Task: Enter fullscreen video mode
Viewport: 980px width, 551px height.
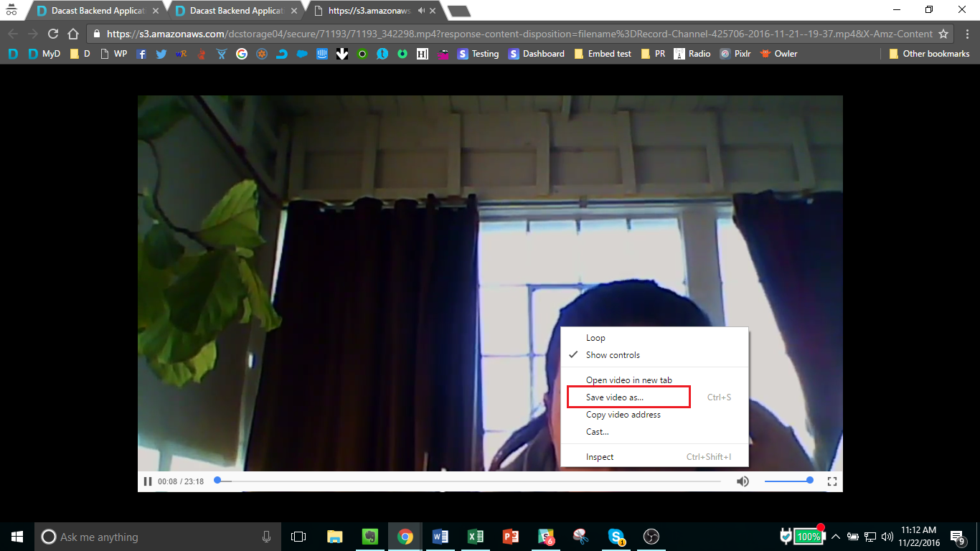Action: pos(832,481)
